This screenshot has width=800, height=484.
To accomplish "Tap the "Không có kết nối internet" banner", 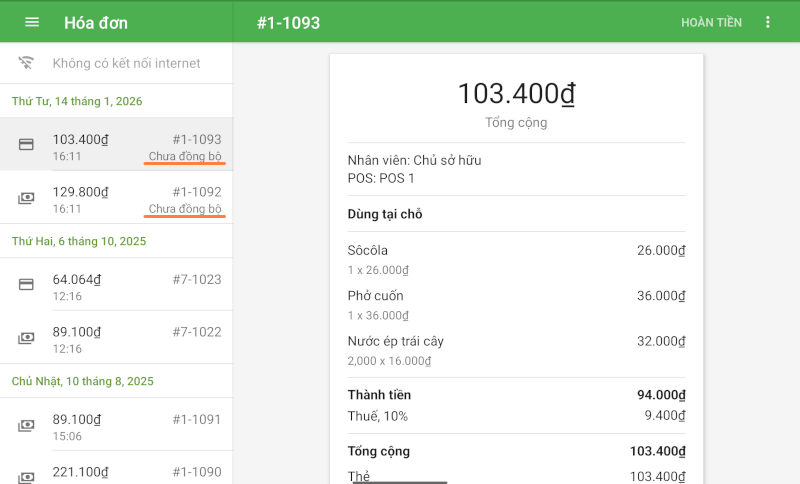I will pos(126,63).
